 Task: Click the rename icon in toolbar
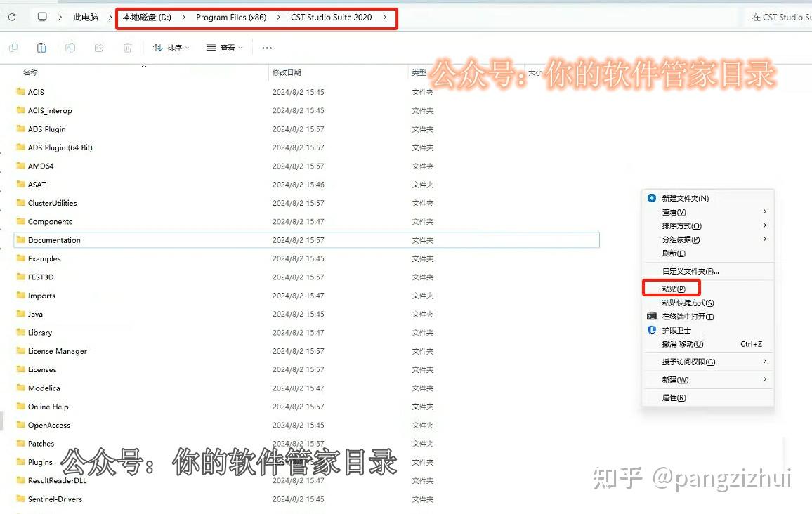pyautogui.click(x=70, y=48)
